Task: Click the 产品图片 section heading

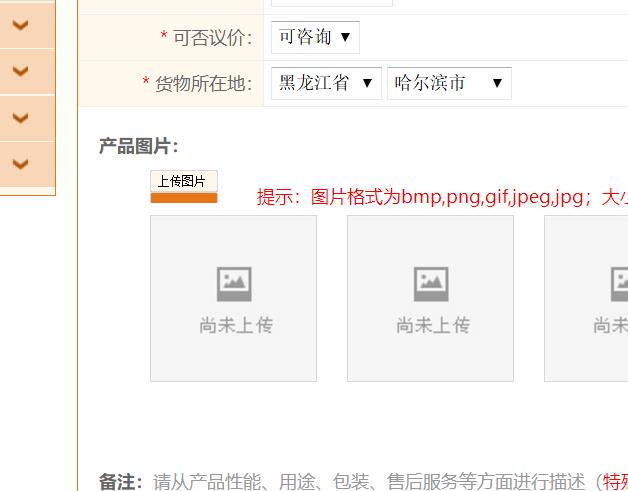Action: 138,147
